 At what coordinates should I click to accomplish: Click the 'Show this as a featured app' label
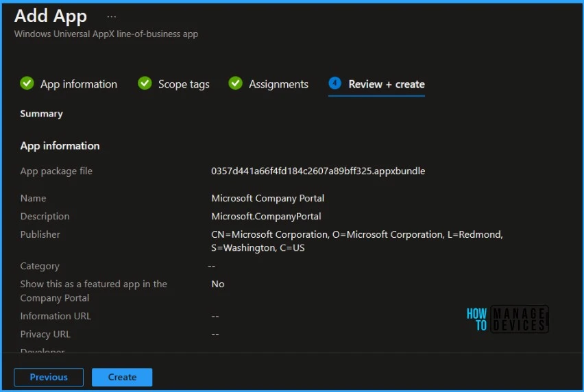pos(93,291)
